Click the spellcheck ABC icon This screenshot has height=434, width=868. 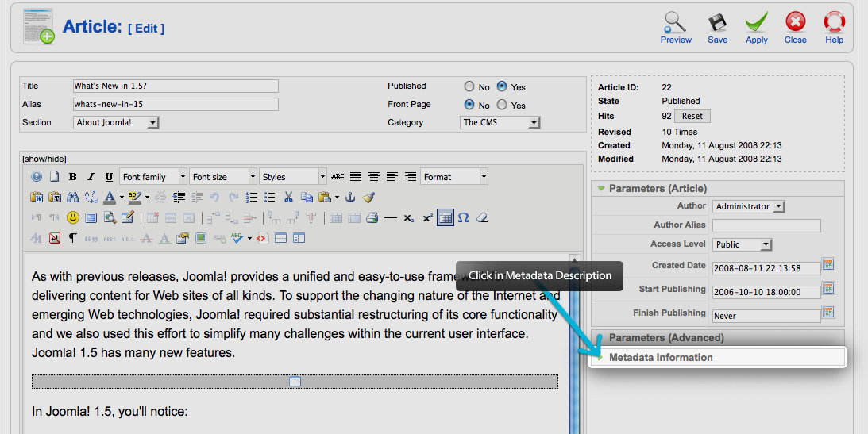[237, 238]
